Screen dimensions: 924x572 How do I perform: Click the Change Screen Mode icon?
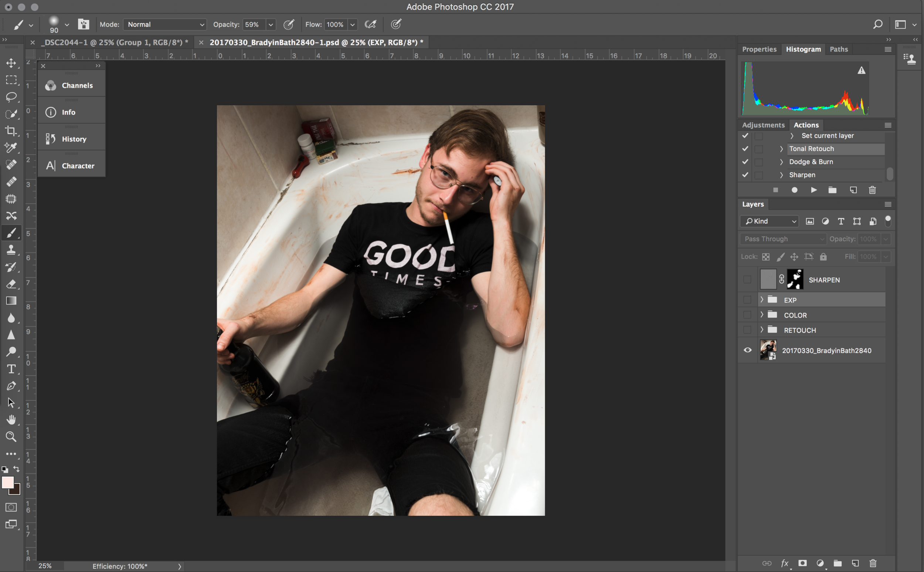[x=11, y=524]
